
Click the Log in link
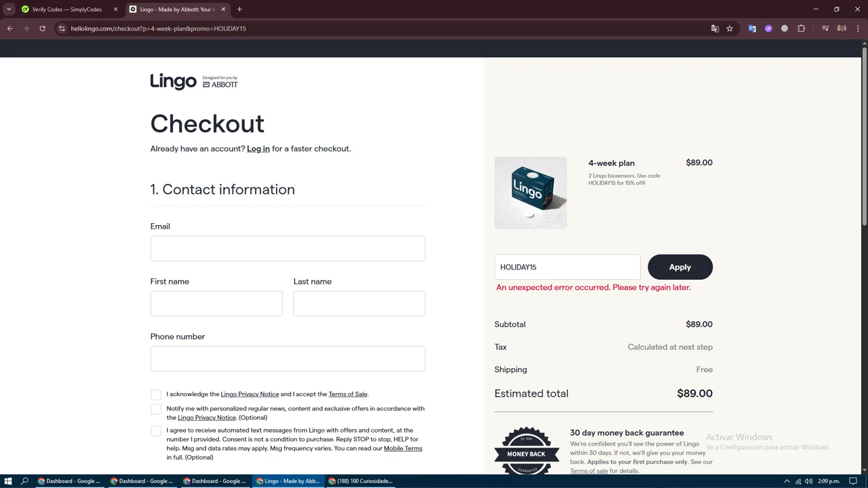tap(258, 149)
